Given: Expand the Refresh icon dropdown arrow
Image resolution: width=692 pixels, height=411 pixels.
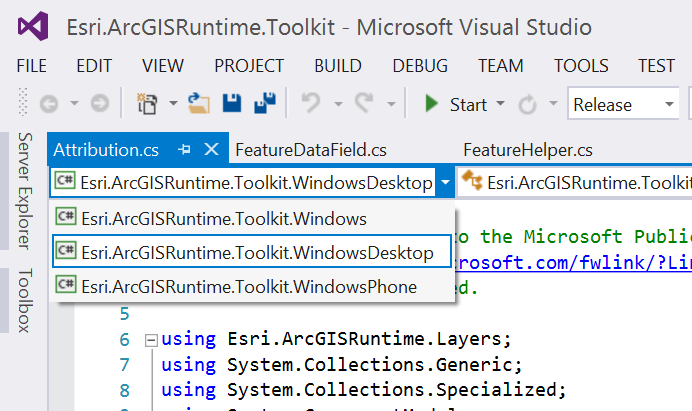Looking at the screenshot, I should pyautogui.click(x=553, y=104).
